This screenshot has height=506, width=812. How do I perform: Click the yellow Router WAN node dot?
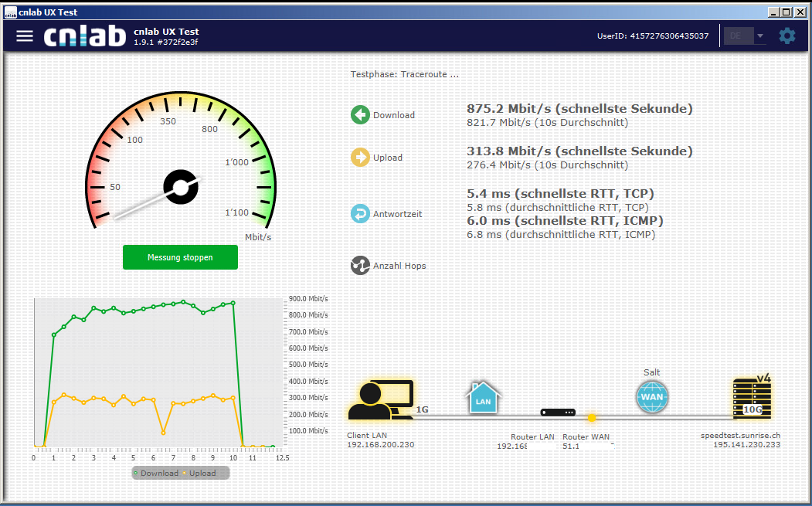click(592, 417)
